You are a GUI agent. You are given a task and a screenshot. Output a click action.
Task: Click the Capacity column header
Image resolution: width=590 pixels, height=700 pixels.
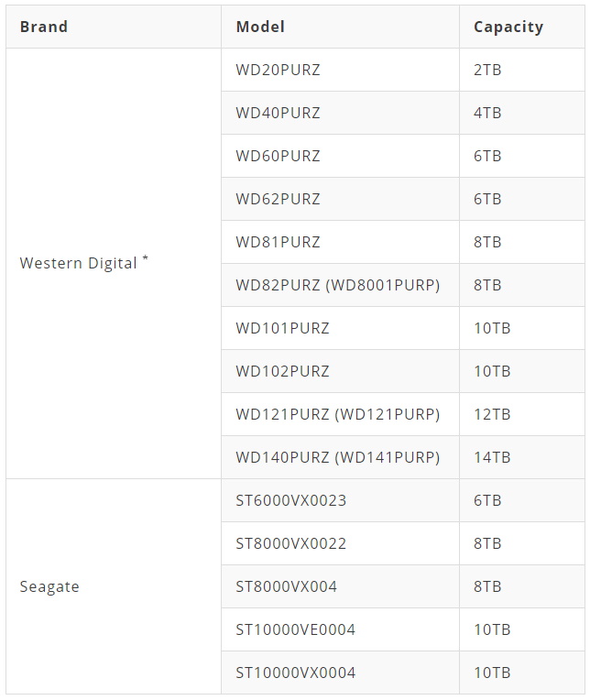click(522, 27)
